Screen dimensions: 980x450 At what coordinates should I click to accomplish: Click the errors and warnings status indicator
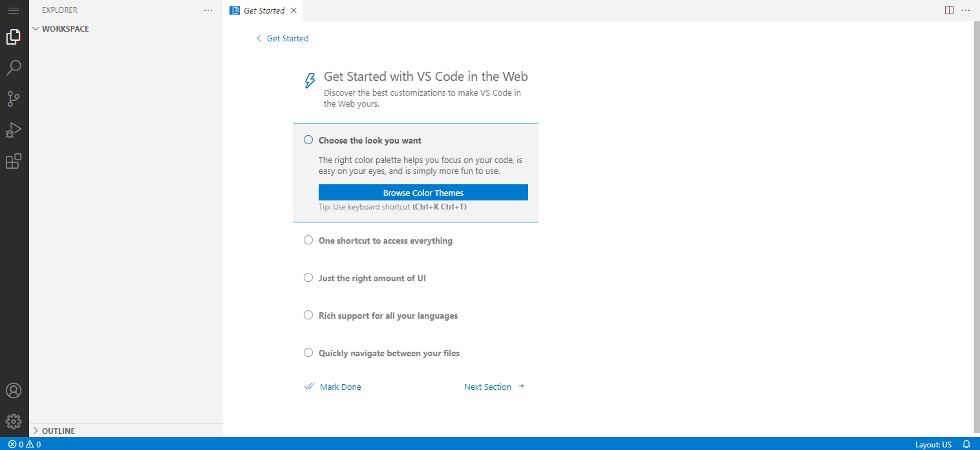click(x=25, y=444)
